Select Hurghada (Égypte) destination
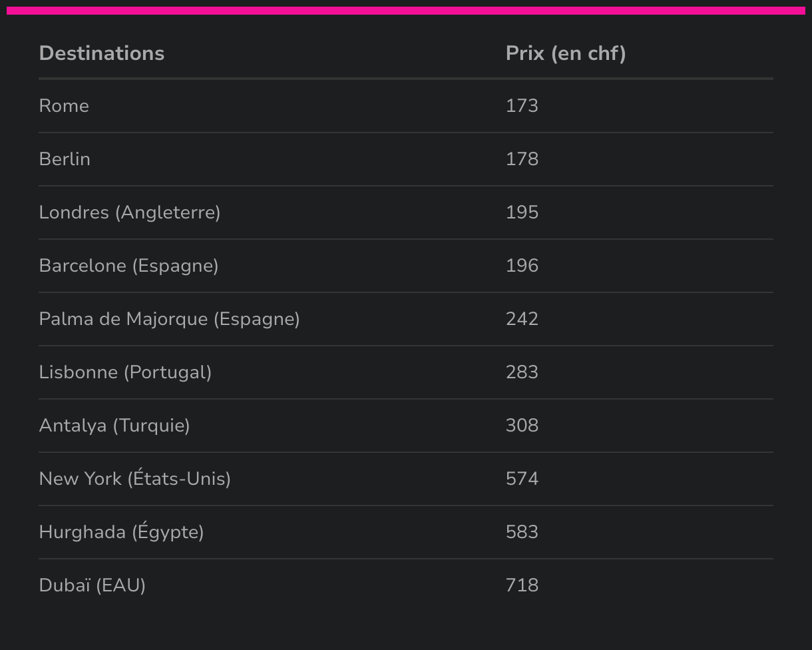Viewport: 812px width, 650px height. coord(122,532)
